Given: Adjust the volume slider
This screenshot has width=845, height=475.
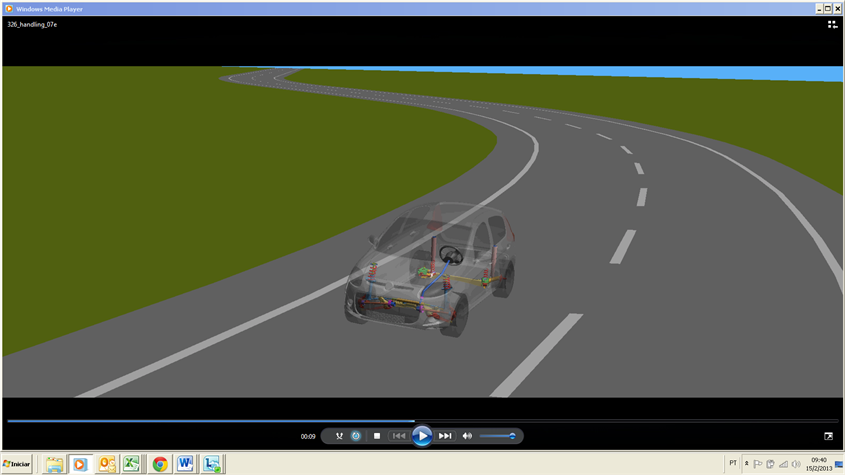Looking at the screenshot, I should tap(497, 436).
